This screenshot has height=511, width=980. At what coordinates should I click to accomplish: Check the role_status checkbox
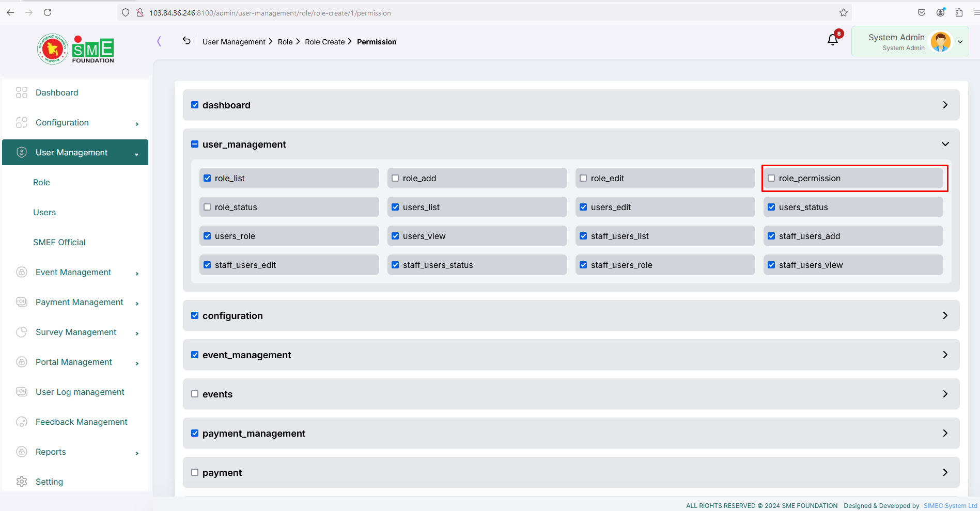coord(207,207)
